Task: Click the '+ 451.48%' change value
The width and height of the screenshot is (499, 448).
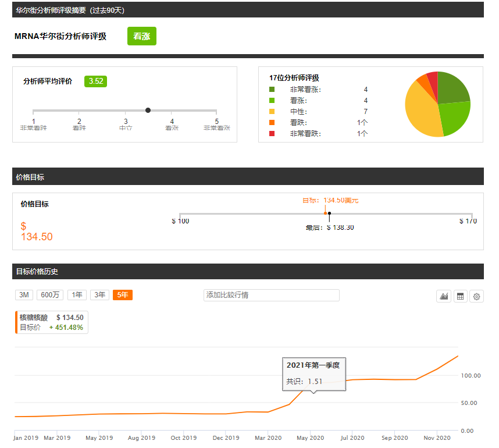Action: (x=66, y=328)
